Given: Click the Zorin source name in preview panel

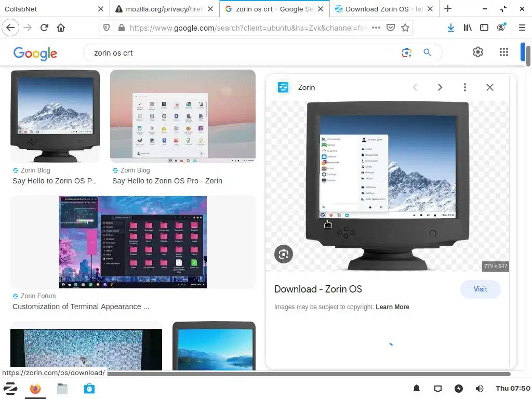Looking at the screenshot, I should point(307,87).
